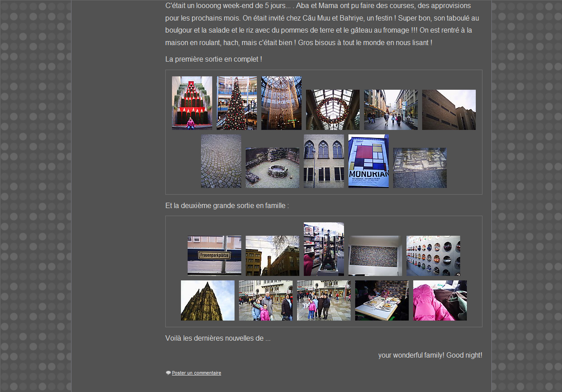Open the Eiffel Tower model thumbnail
Image resolution: width=562 pixels, height=392 pixels.
(x=324, y=249)
